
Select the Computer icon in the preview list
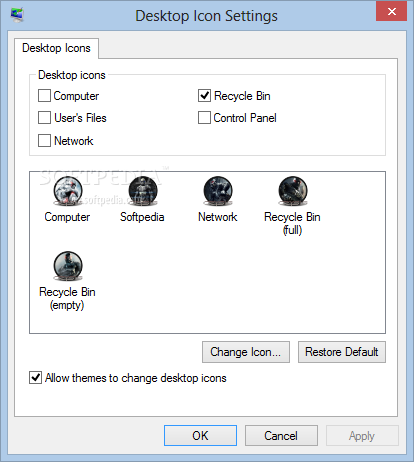coord(68,191)
